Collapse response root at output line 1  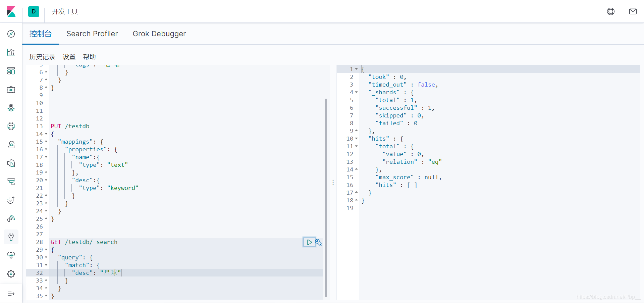click(x=357, y=69)
